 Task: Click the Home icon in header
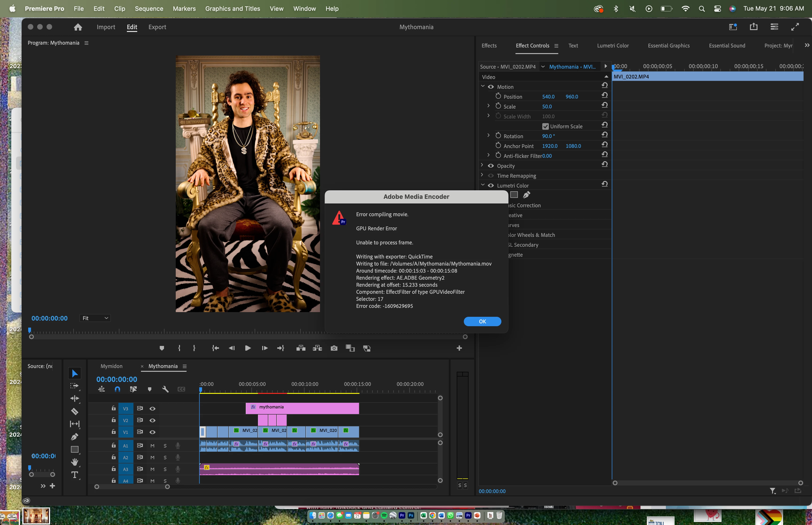(78, 27)
